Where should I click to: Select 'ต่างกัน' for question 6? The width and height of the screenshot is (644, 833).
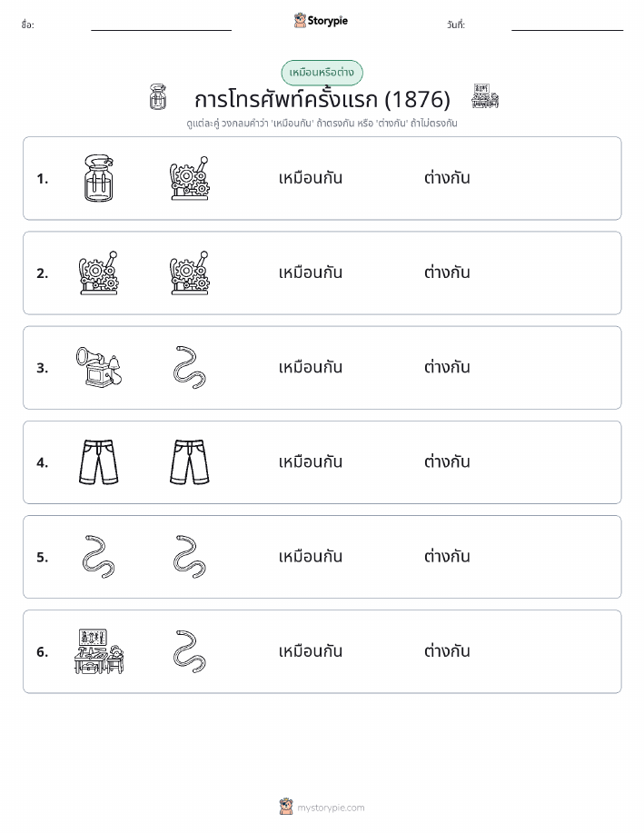[x=447, y=651]
